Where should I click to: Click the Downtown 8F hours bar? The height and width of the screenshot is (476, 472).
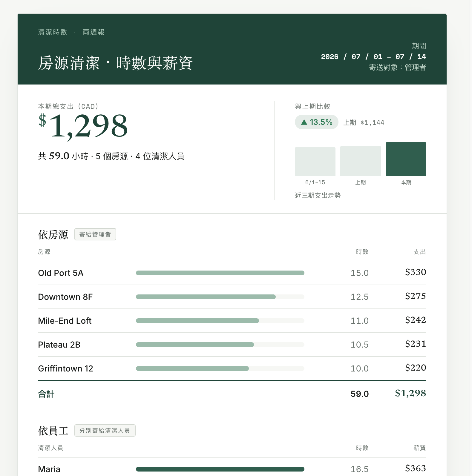(220, 297)
